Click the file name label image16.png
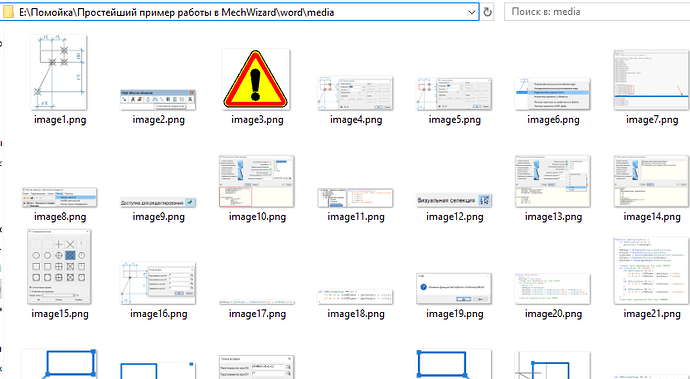Screen dimensions: 690x379 (x=158, y=314)
